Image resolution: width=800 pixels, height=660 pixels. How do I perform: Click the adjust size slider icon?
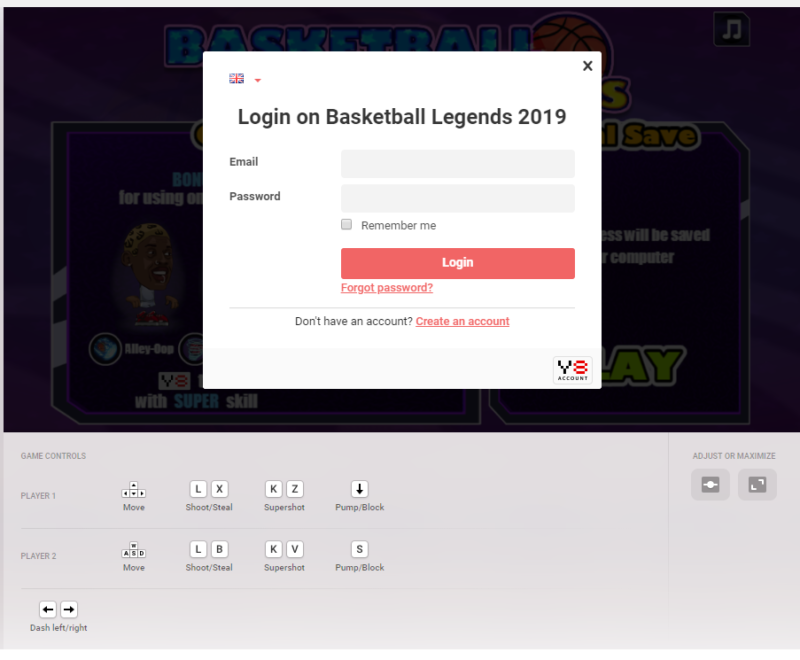pyautogui.click(x=710, y=484)
